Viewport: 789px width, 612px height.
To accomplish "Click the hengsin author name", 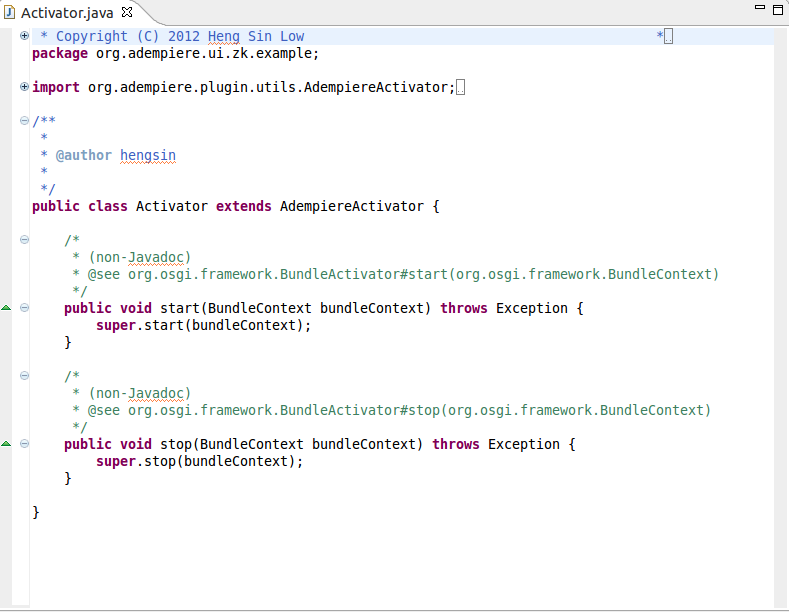I will tap(148, 155).
